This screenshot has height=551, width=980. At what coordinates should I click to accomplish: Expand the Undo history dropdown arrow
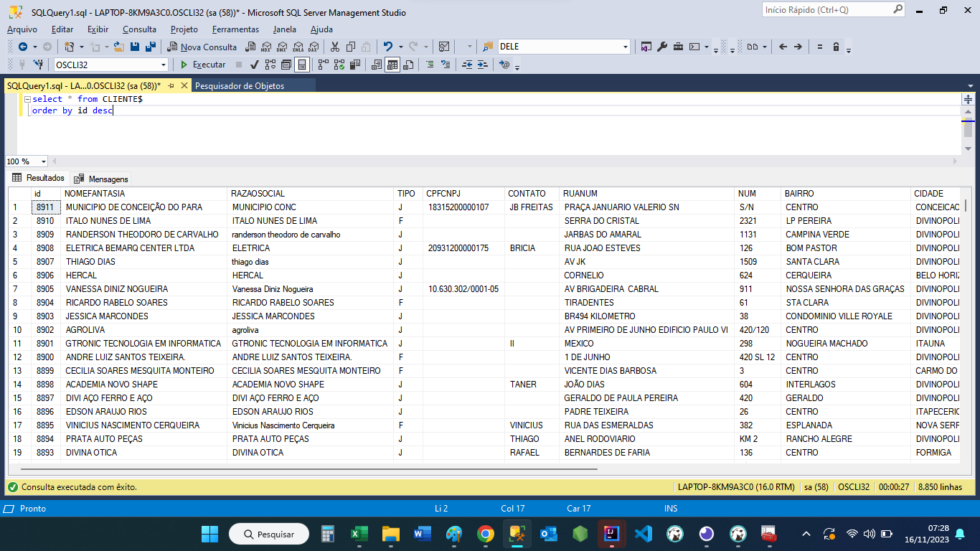[400, 47]
